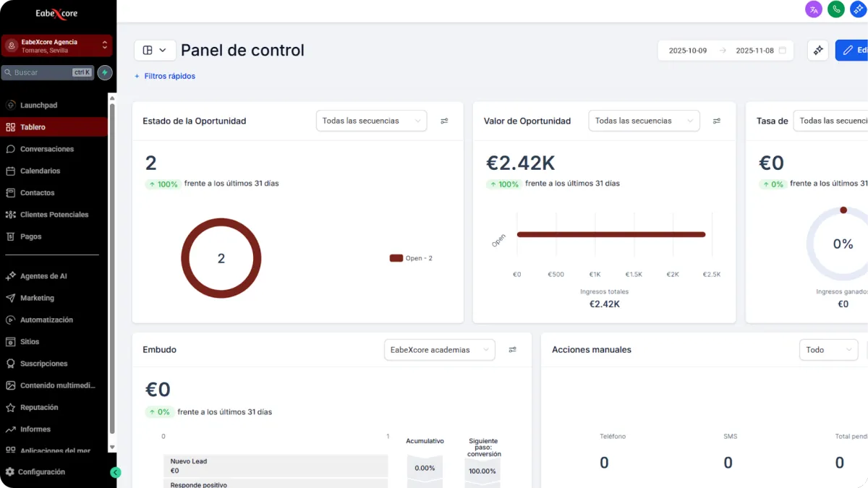Go to Automatización in the sidebar
The width and height of the screenshot is (868, 488).
(x=46, y=320)
